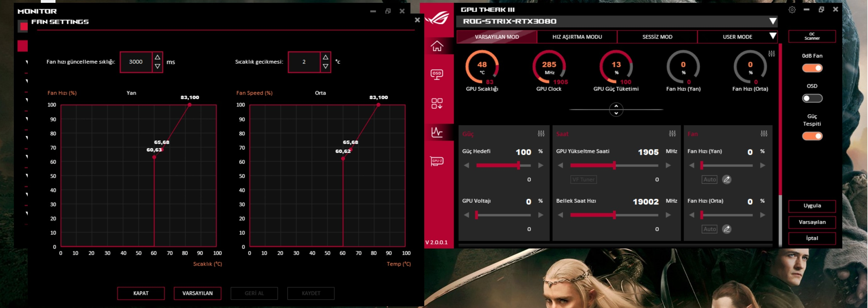Decrease fan speed update interval
This screenshot has height=308, width=868.
[x=157, y=66]
